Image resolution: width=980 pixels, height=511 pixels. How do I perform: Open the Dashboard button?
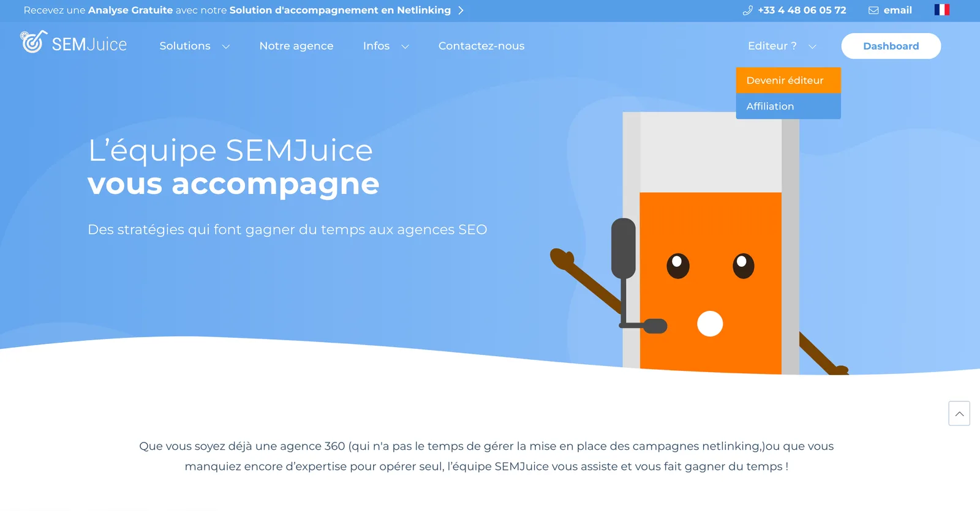[891, 46]
